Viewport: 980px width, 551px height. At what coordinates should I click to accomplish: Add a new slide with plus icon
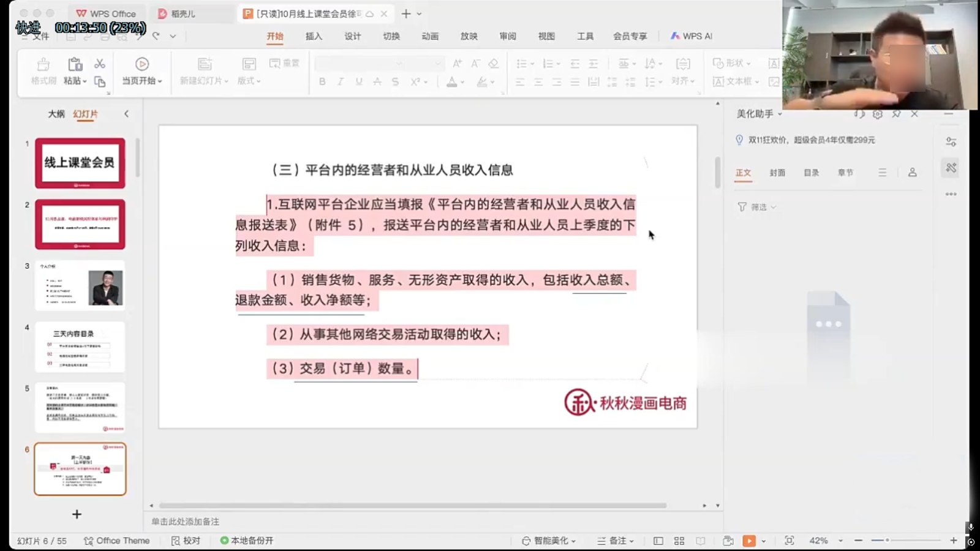77,514
